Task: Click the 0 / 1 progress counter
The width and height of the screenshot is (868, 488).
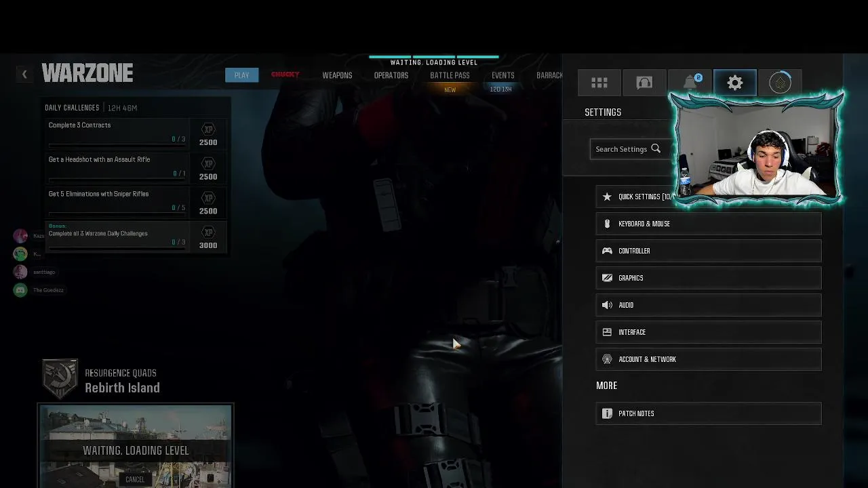Action: pyautogui.click(x=179, y=174)
